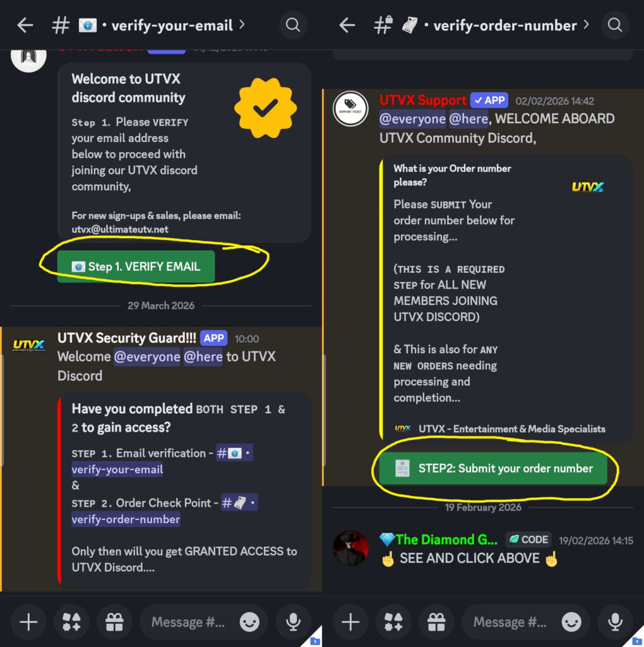Screen dimensions: 644x647
Task: Search in verify-order-number channel
Action: [615, 25]
